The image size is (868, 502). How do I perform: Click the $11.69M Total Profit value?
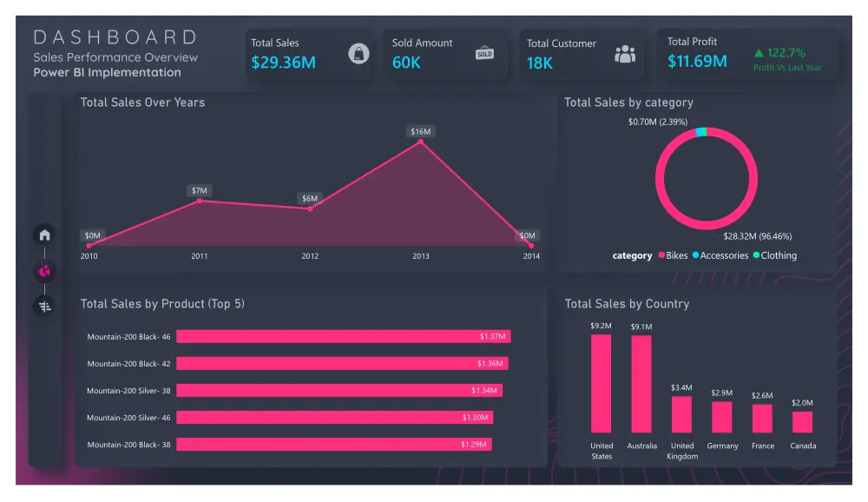click(x=697, y=61)
